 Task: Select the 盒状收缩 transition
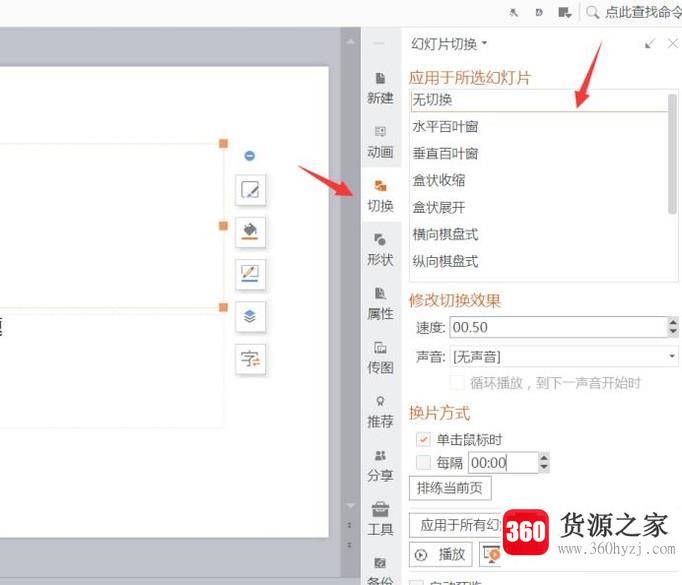point(538,180)
